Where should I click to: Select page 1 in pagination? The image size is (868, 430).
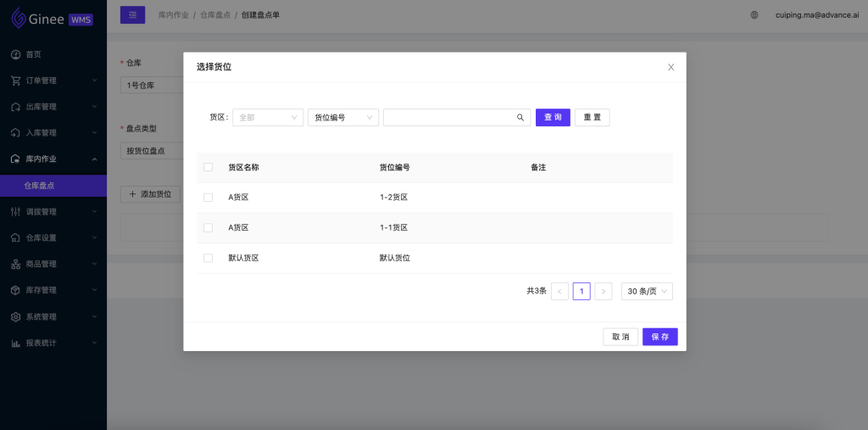coord(581,292)
